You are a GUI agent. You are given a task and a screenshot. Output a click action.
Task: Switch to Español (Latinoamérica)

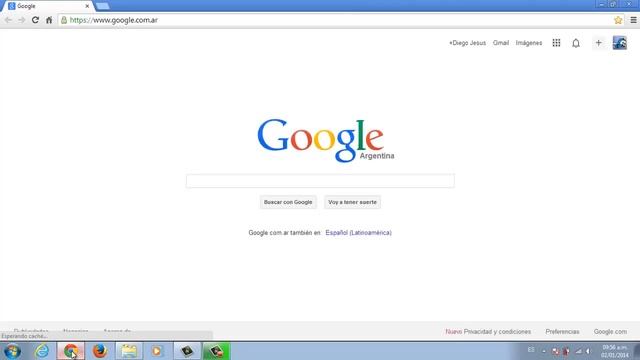click(x=358, y=233)
